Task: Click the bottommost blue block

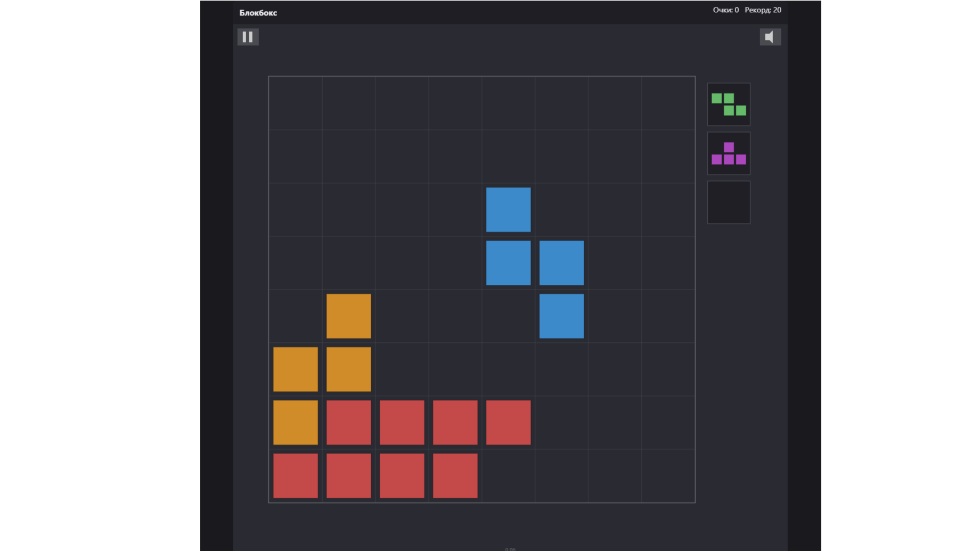Action: point(561,316)
